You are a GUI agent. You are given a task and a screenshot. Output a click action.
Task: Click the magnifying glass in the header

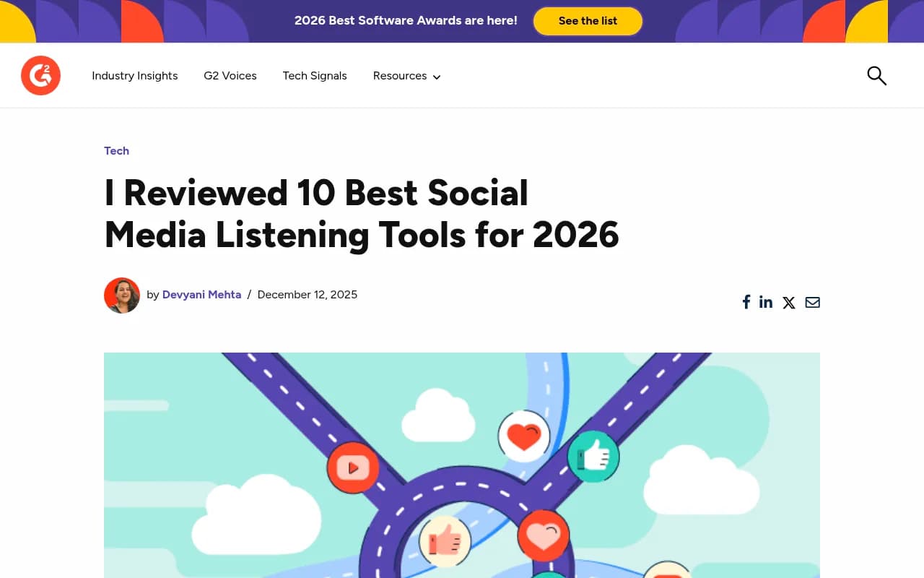click(876, 75)
